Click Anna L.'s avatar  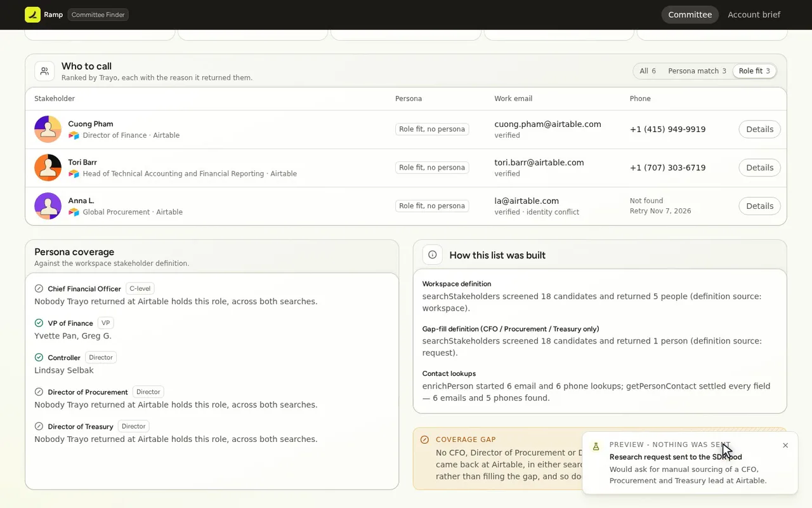(48, 206)
